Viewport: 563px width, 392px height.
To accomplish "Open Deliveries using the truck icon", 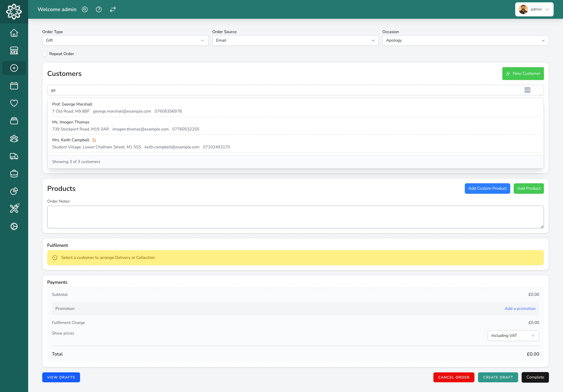I will coord(14,156).
